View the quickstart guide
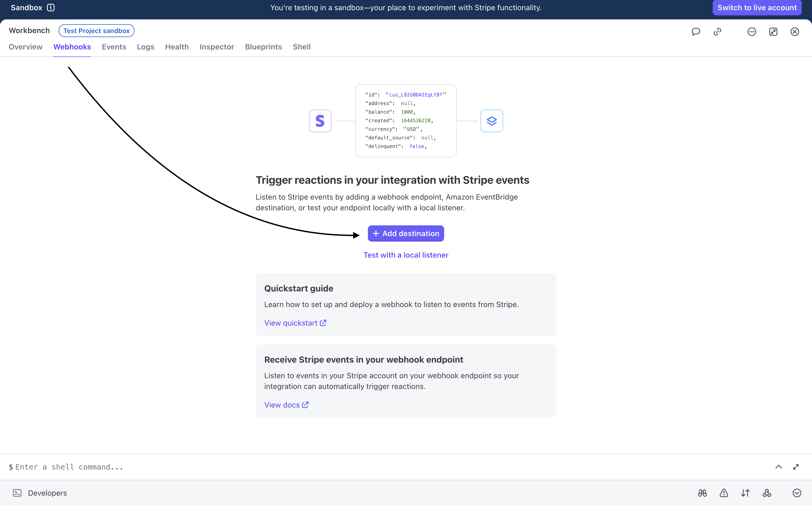Screen dimensions: 812x505 [291, 323]
